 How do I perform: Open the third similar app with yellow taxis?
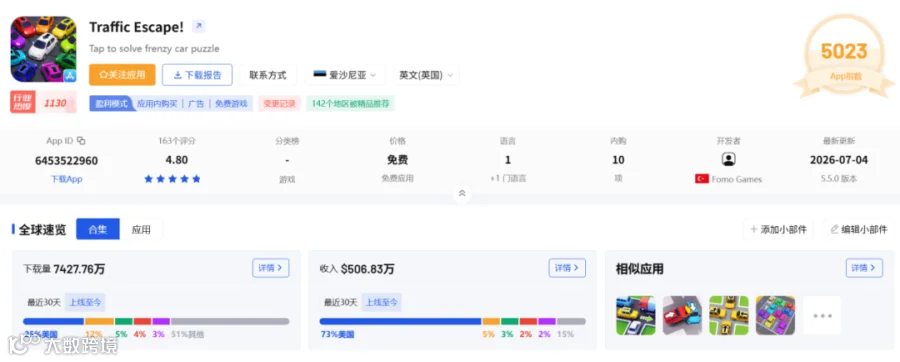pyautogui.click(x=728, y=316)
